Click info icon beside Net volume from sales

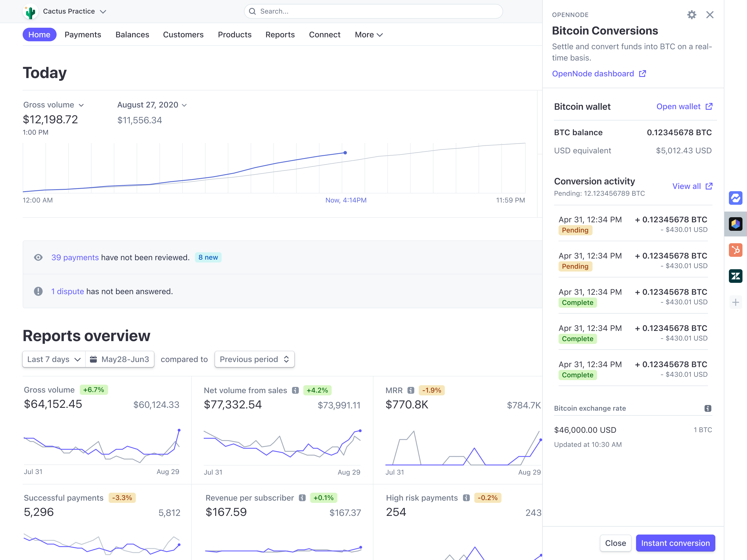pos(295,390)
